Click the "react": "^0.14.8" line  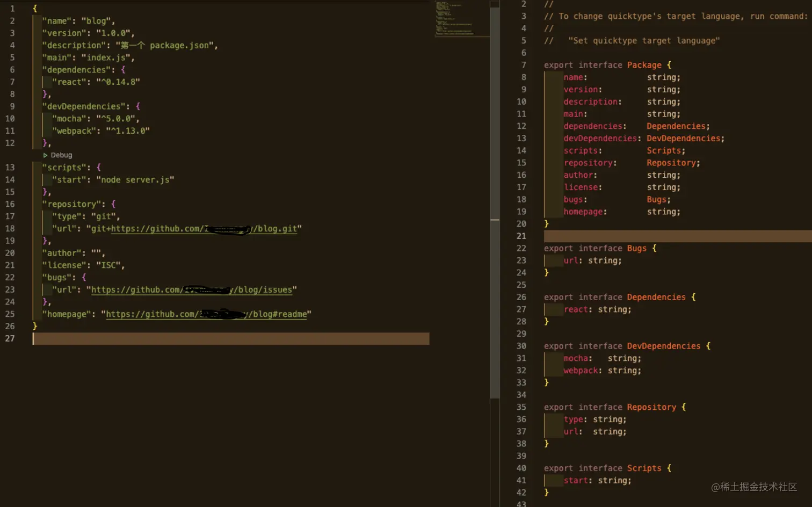pos(96,82)
